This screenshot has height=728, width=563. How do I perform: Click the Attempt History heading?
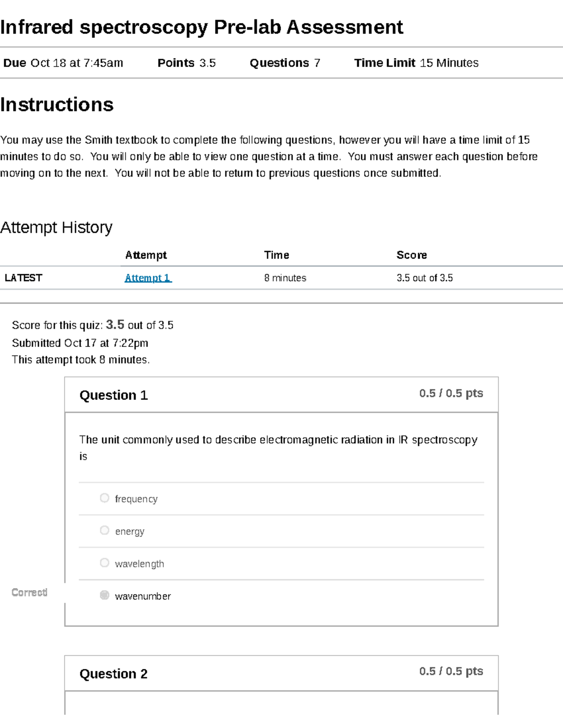click(x=56, y=227)
